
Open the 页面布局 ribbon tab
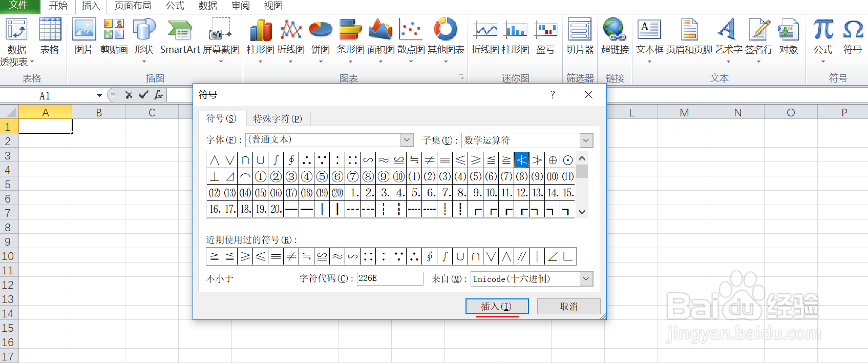(133, 6)
